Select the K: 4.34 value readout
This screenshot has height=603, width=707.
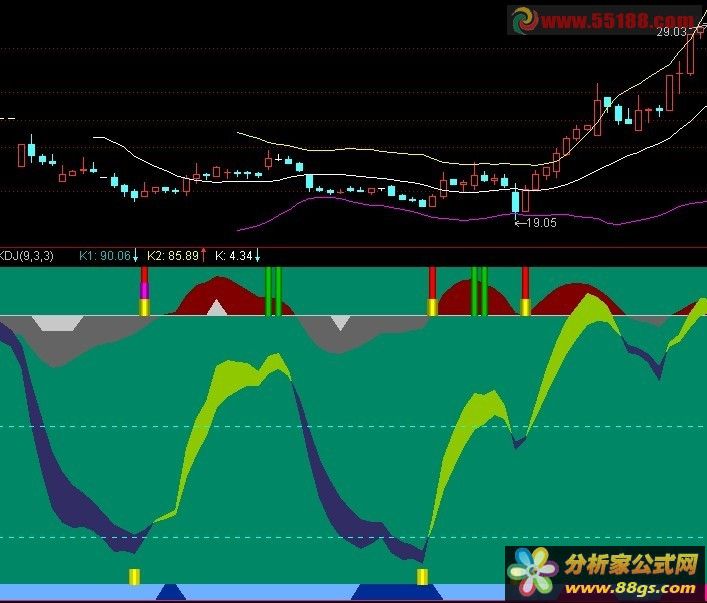pos(234,256)
